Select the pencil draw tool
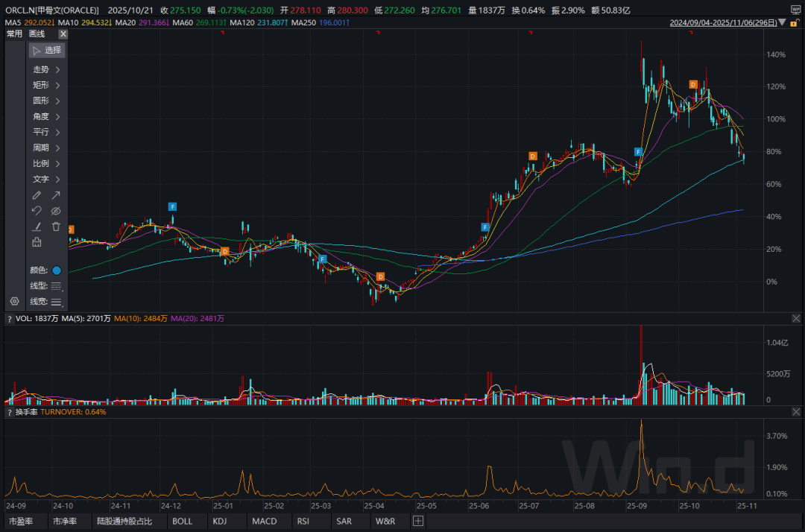805x532 pixels. 37,195
